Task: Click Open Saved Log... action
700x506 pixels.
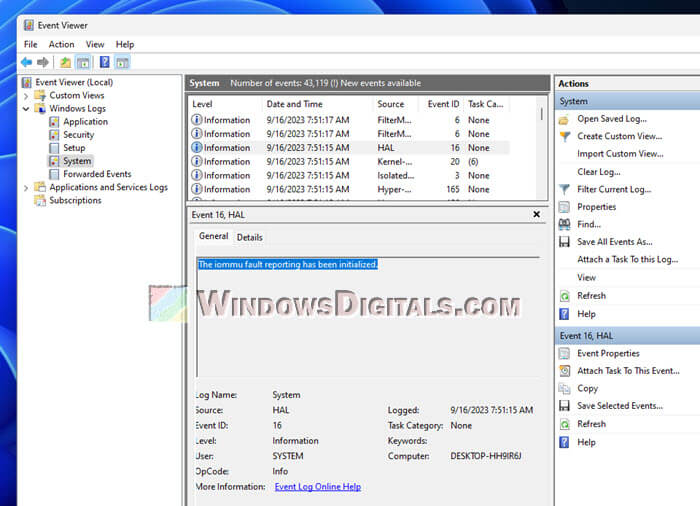Action: 612,119
